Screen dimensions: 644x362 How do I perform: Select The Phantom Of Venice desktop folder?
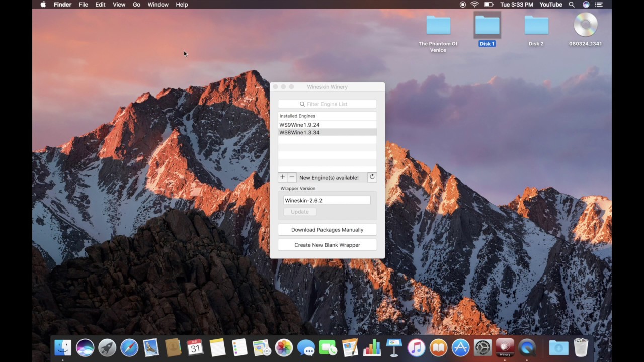click(438, 33)
